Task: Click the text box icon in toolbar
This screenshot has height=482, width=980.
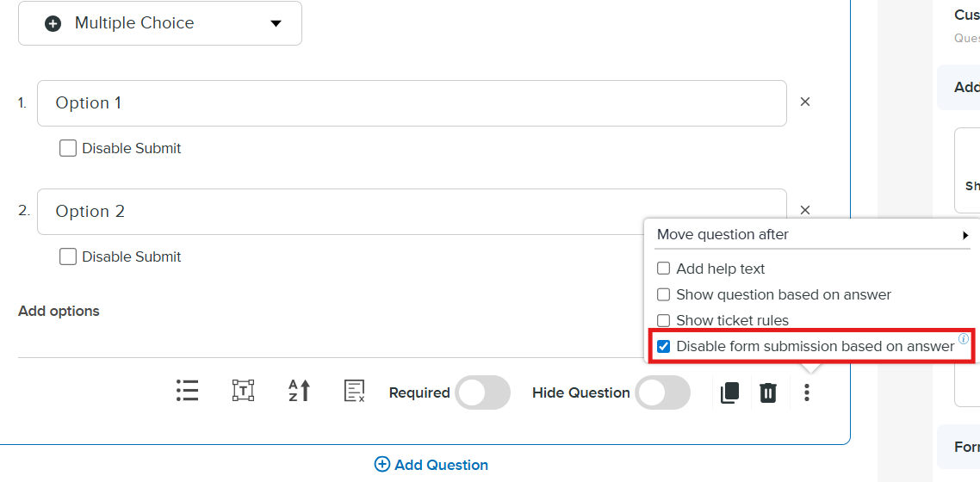Action: 244,392
